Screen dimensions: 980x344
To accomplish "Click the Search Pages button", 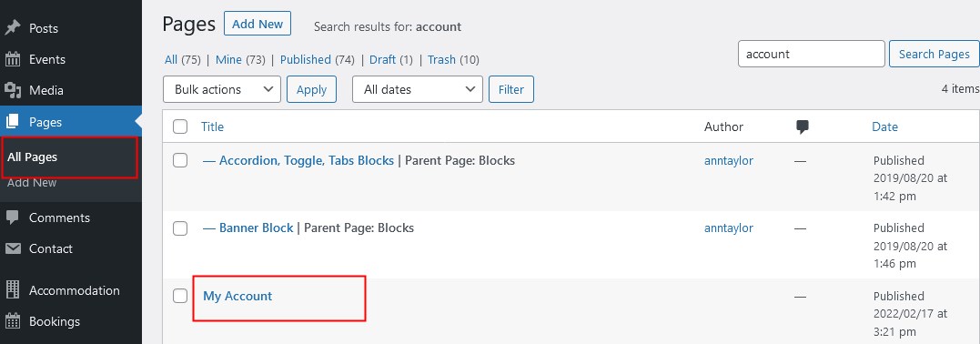I will pyautogui.click(x=934, y=55).
